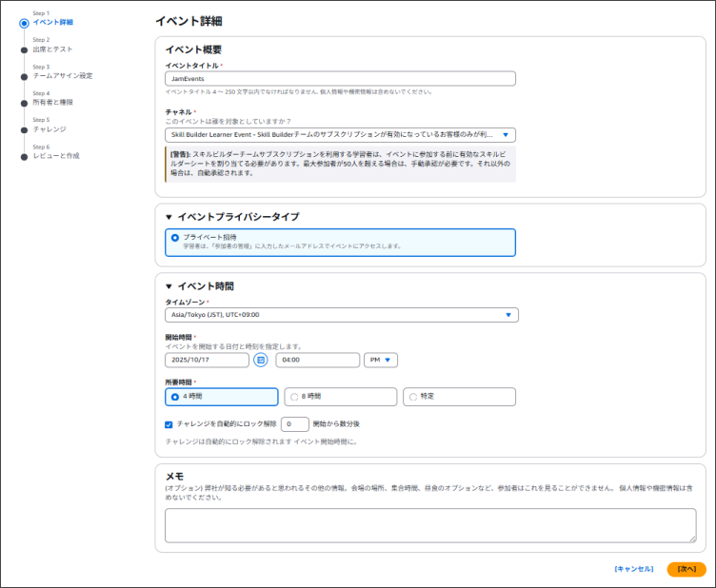Screen dimensions: 716x588
Task: Go to Step 3 チームアサイン設定
Action: point(62,75)
